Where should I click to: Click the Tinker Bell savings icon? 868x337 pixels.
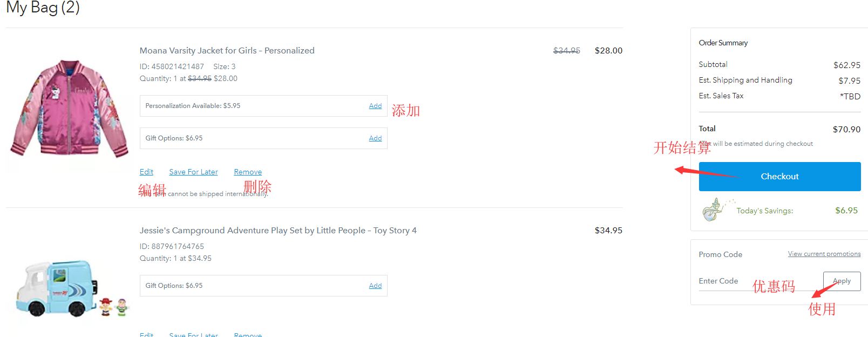pos(713,210)
